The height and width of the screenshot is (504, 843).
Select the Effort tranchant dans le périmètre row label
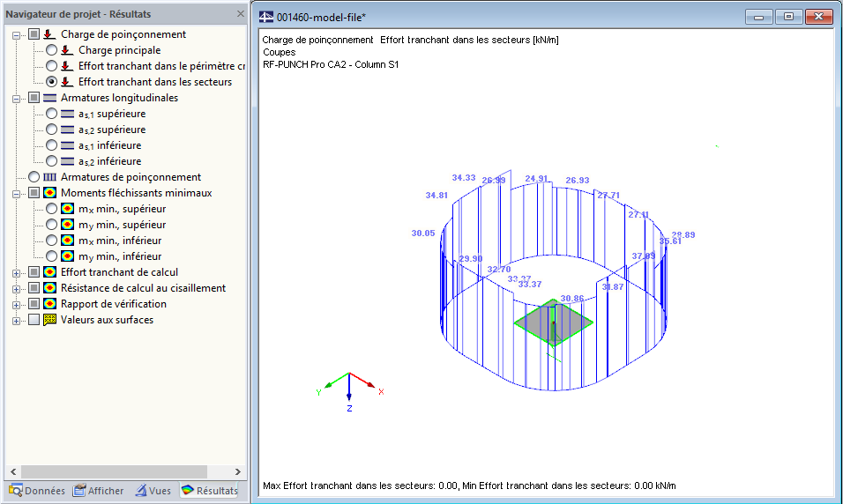(161, 66)
